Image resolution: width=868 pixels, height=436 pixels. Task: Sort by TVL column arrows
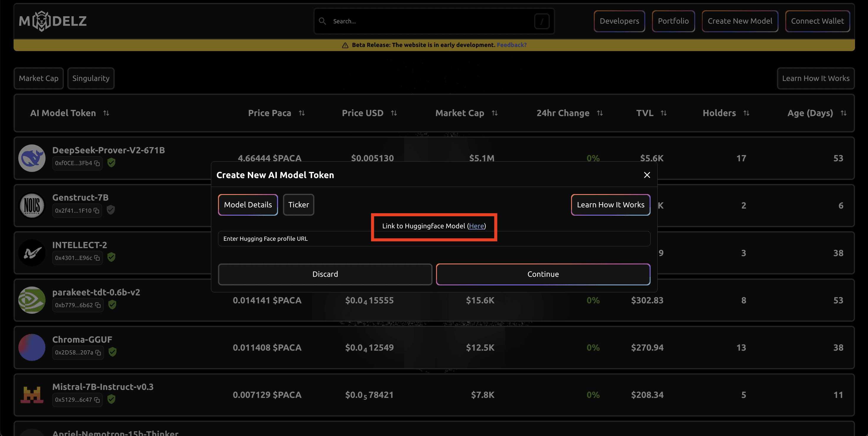click(664, 113)
